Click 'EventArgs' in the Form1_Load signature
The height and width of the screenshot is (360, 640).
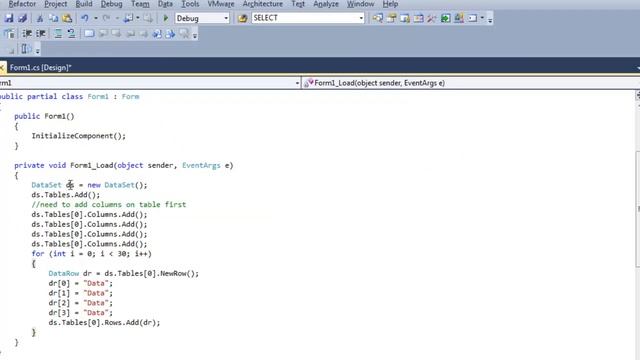click(201, 165)
